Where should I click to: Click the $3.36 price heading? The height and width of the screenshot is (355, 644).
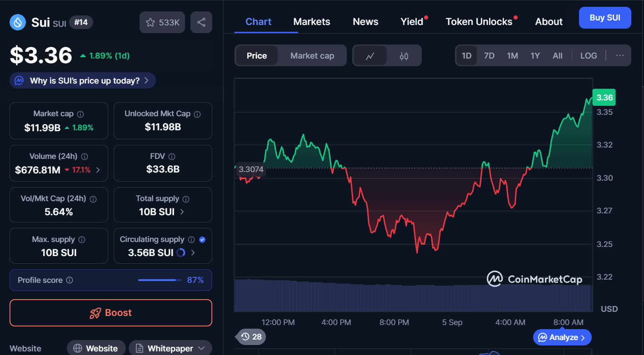41,55
